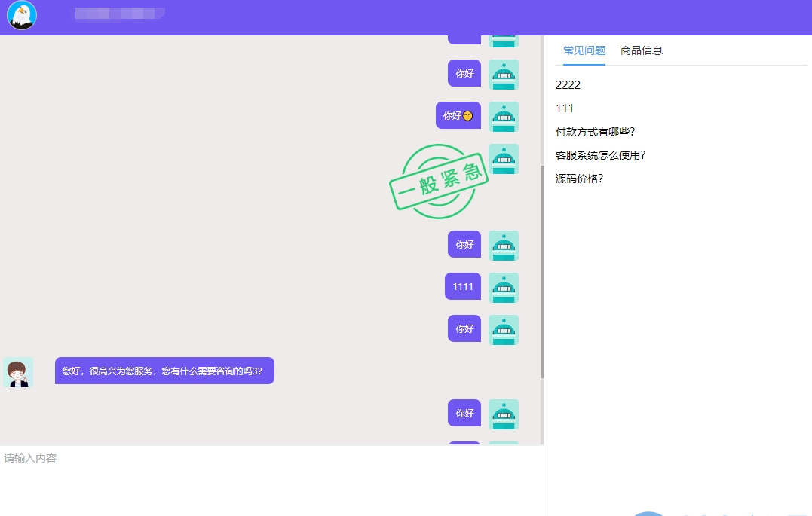Click the eagle avatar in the header
Viewport: 812px width, 516px height.
tap(22, 15)
